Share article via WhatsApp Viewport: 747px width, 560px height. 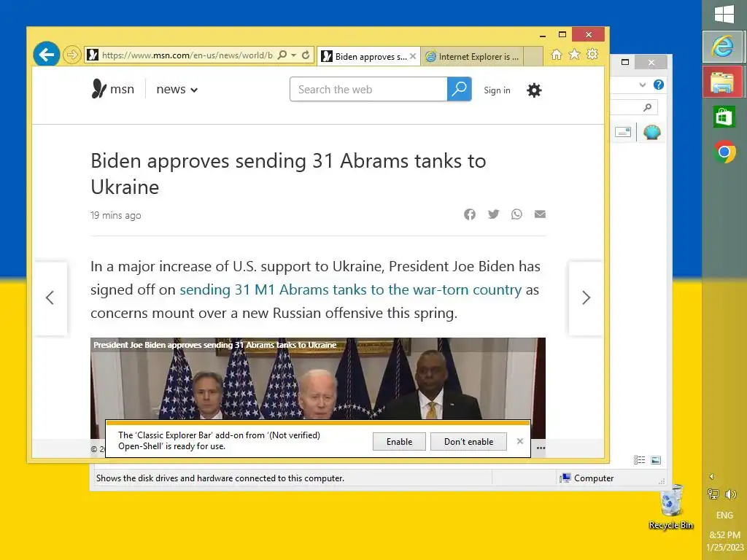click(516, 214)
